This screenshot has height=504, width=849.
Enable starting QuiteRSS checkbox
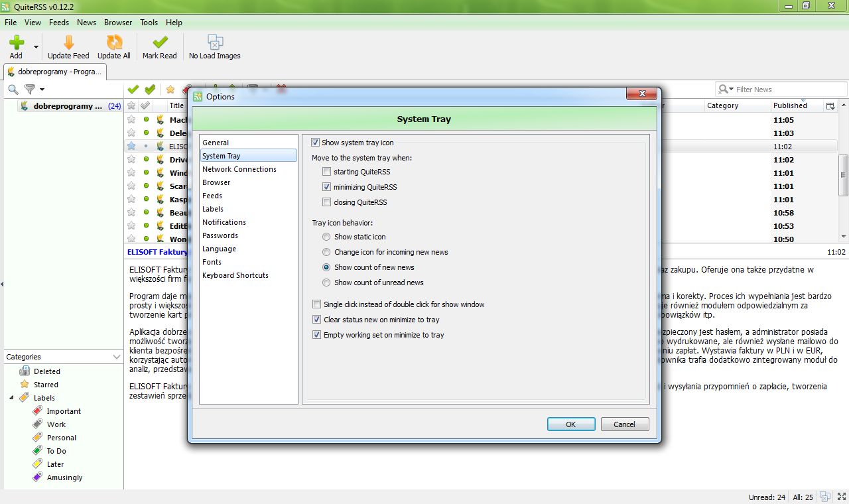pyautogui.click(x=326, y=172)
